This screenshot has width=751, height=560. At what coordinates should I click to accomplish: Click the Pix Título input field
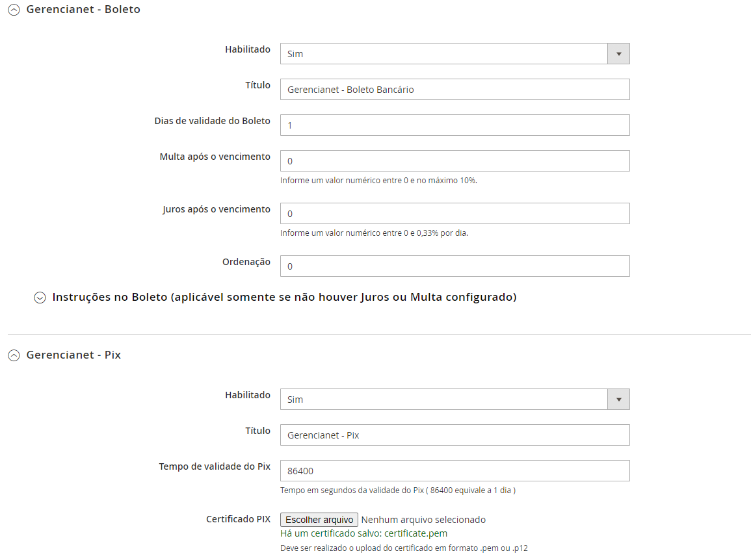click(455, 435)
